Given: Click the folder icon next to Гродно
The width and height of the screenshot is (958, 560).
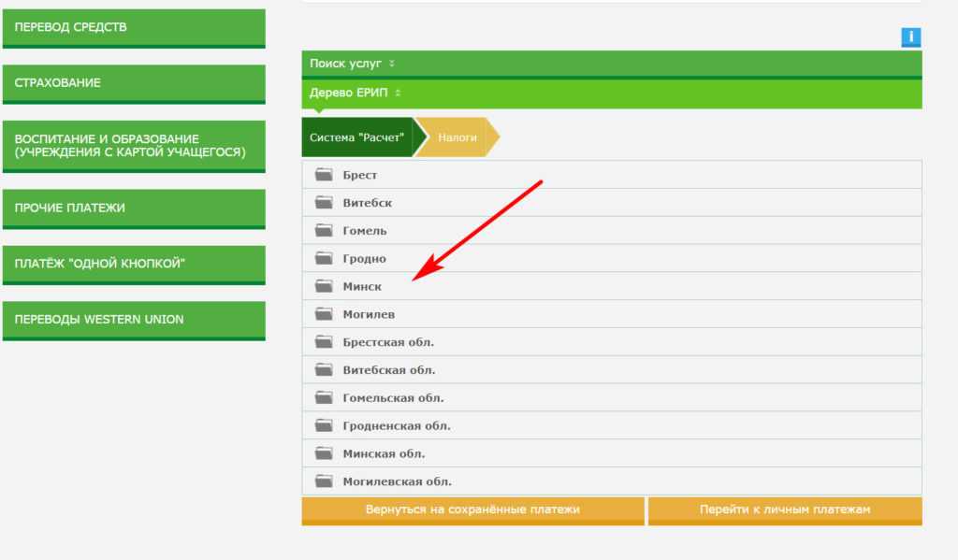Looking at the screenshot, I should 325,259.
